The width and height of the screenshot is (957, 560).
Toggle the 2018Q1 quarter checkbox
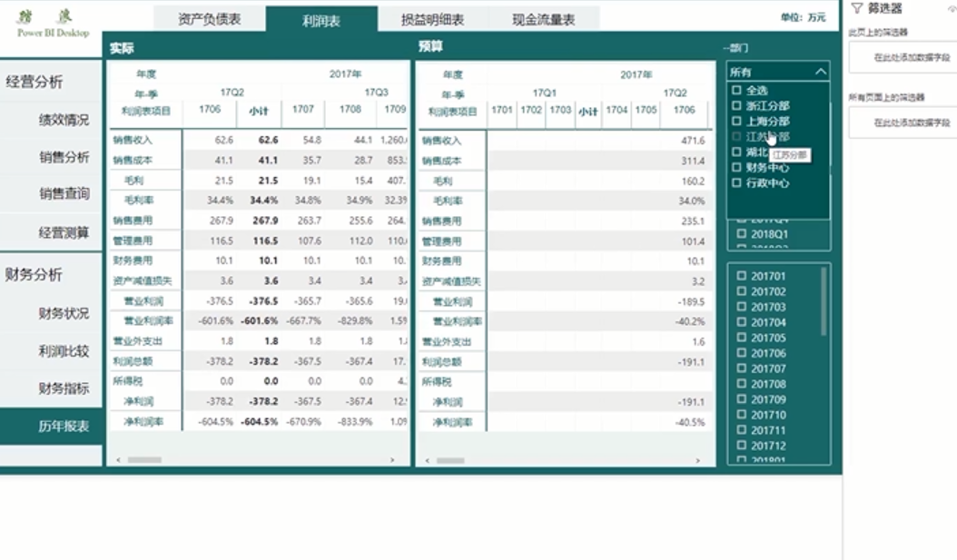[x=742, y=234]
